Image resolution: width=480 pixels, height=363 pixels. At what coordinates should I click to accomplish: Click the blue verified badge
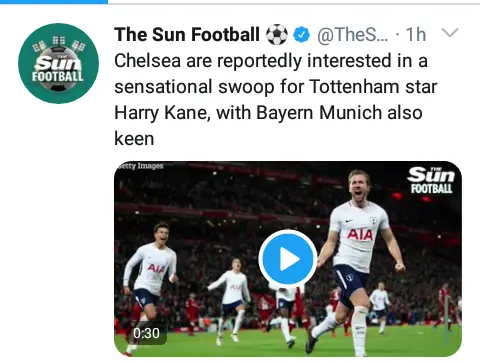click(x=302, y=35)
